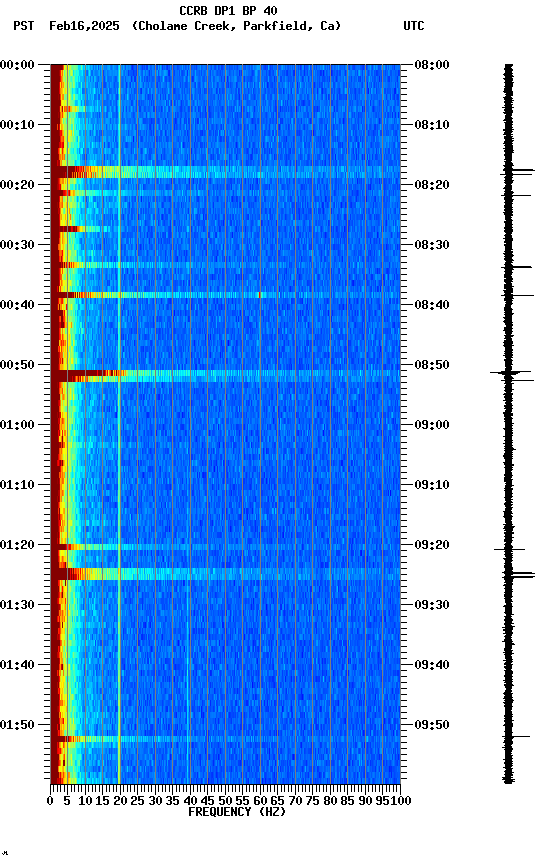Click the UTC time label '08:10'

[432, 125]
